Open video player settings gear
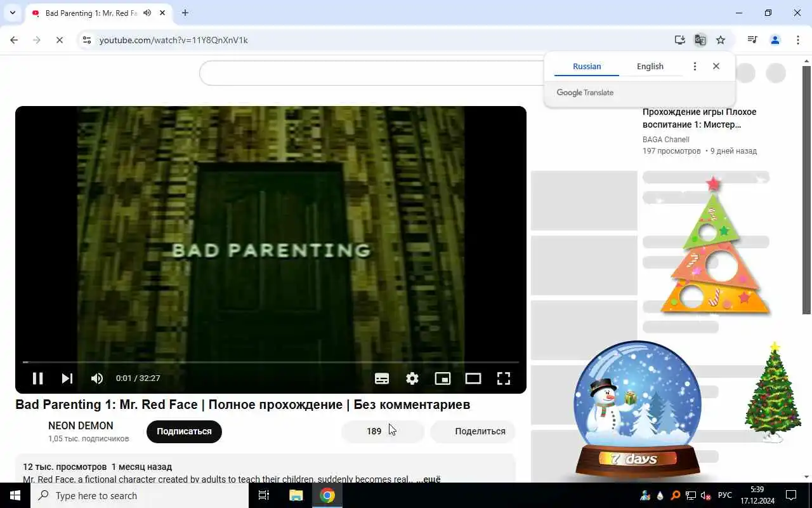Viewport: 812px width, 508px height. [x=412, y=378]
